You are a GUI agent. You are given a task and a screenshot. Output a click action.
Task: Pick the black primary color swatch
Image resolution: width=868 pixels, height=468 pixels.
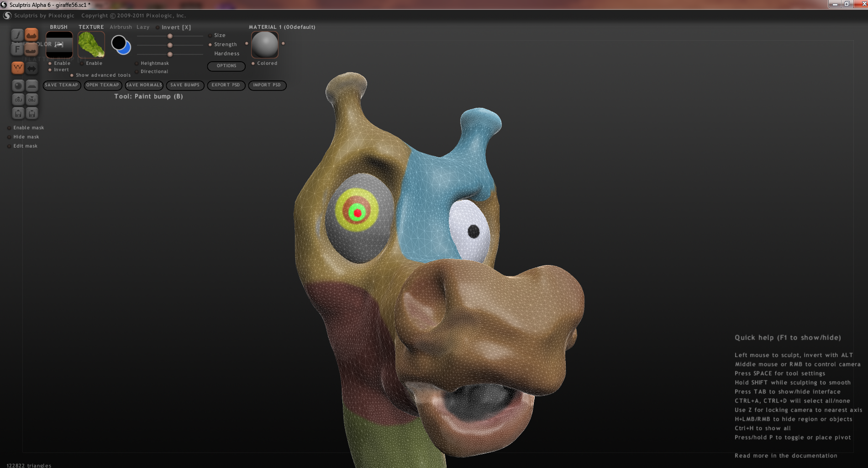119,43
